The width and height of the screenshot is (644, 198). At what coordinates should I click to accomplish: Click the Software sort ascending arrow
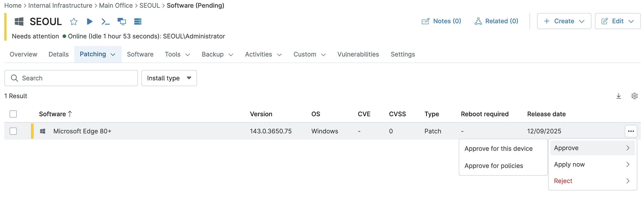click(x=70, y=114)
